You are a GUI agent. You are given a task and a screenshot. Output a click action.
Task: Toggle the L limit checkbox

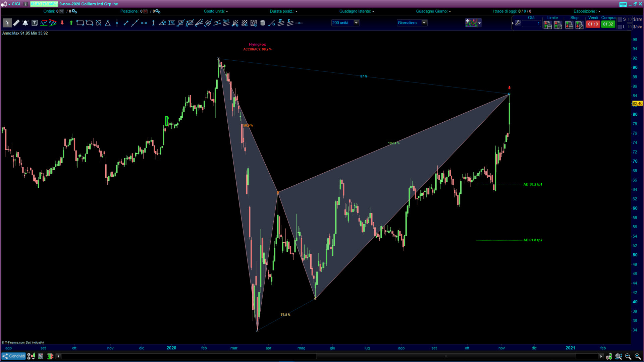pos(620,27)
